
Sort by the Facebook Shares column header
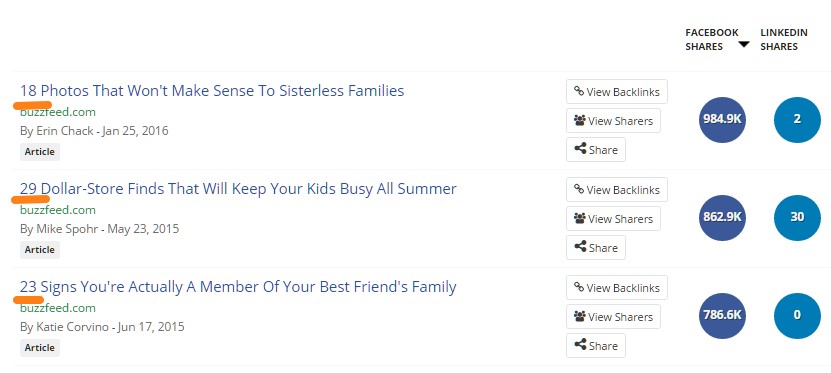pyautogui.click(x=711, y=40)
